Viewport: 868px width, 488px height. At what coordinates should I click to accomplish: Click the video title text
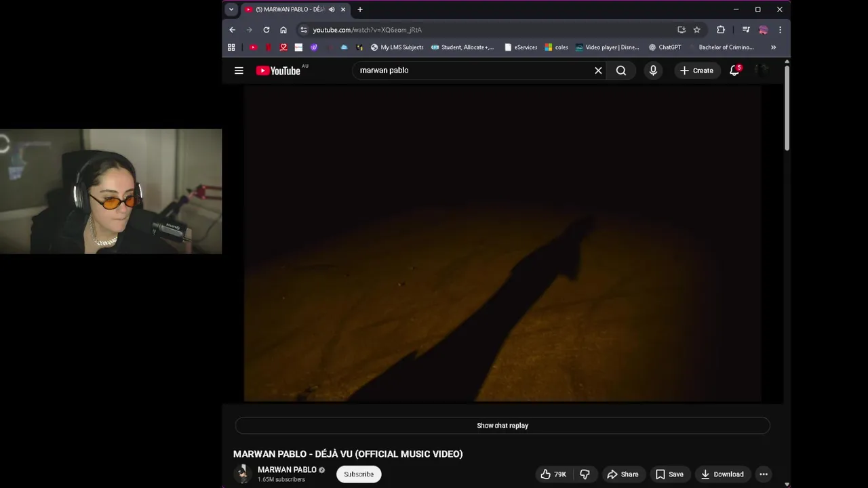pyautogui.click(x=348, y=454)
